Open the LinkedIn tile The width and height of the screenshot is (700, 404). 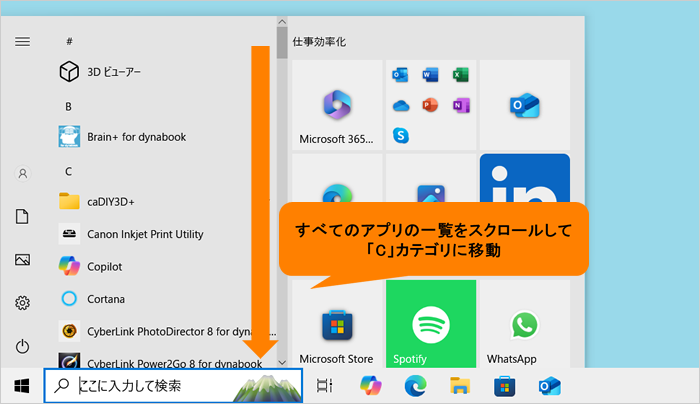525,179
